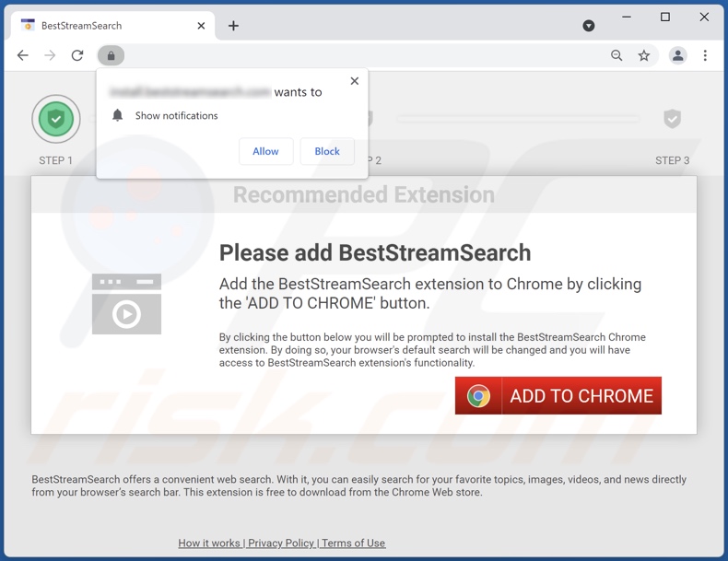
Task: Click the green Step 1 shield icon
Action: pos(56,119)
